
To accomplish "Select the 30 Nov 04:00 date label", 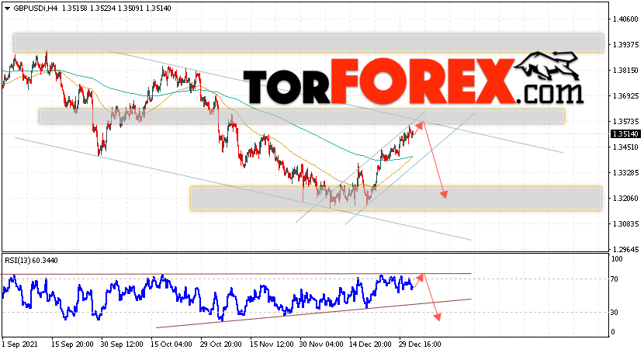I will [320, 344].
